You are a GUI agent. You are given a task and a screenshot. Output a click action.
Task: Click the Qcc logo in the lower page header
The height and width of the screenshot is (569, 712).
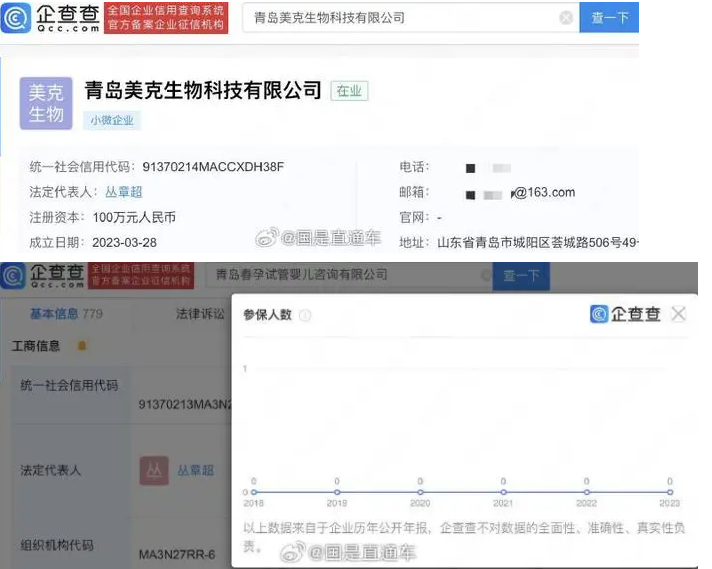43,276
